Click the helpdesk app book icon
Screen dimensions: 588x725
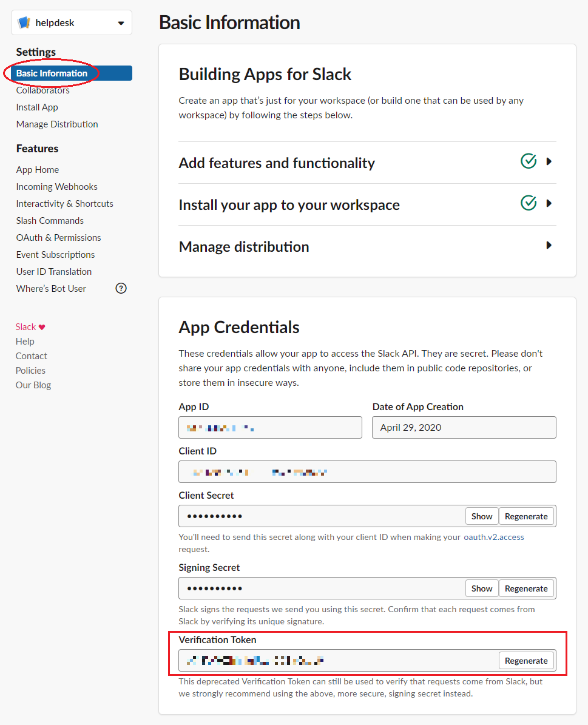coord(24,22)
